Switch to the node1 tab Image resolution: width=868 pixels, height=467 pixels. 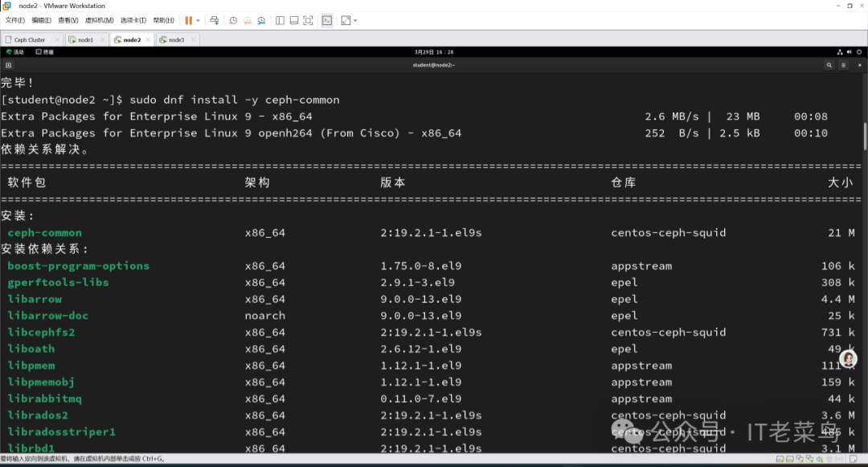pos(86,40)
